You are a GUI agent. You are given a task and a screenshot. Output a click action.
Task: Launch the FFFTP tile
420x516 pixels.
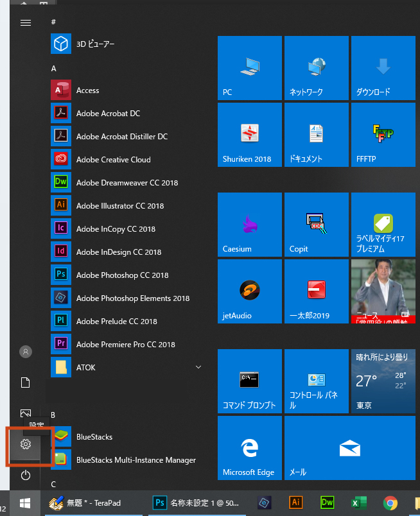(383, 135)
